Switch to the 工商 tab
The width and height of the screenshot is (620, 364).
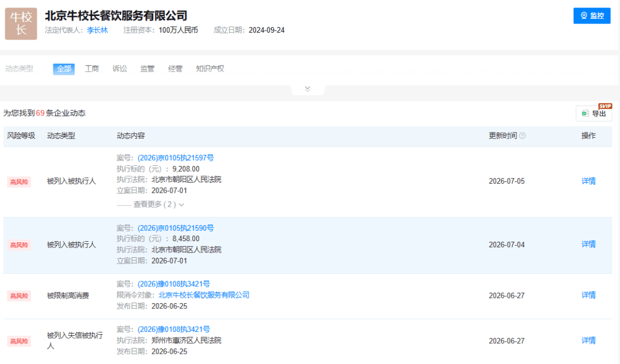(92, 69)
